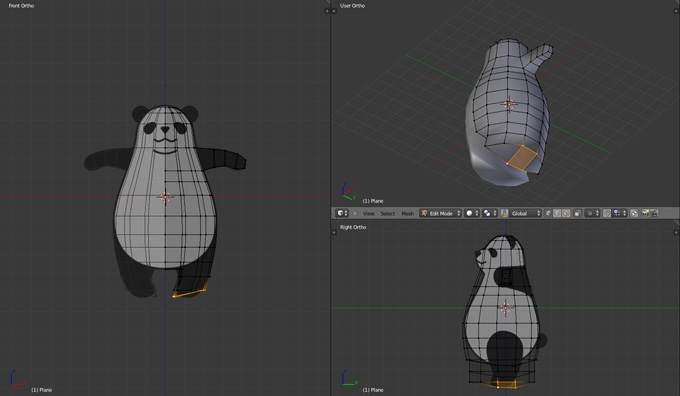Click the Right Ortho view label

click(353, 227)
